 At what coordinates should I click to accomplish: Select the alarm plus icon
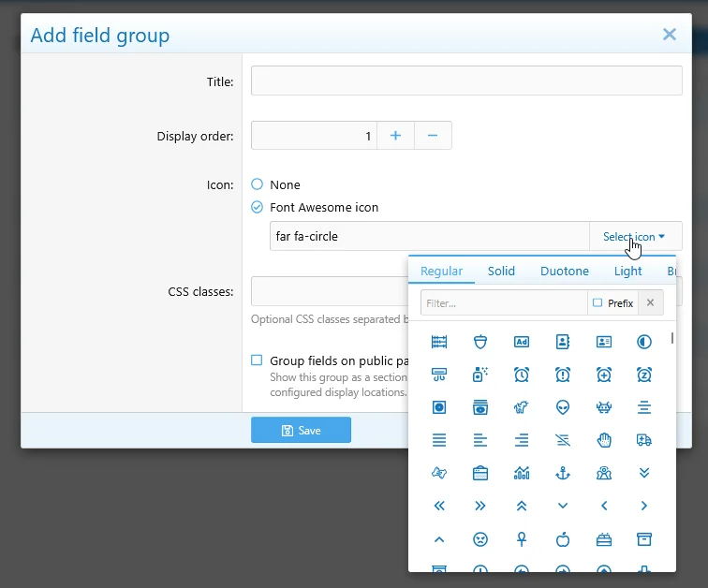[604, 375]
